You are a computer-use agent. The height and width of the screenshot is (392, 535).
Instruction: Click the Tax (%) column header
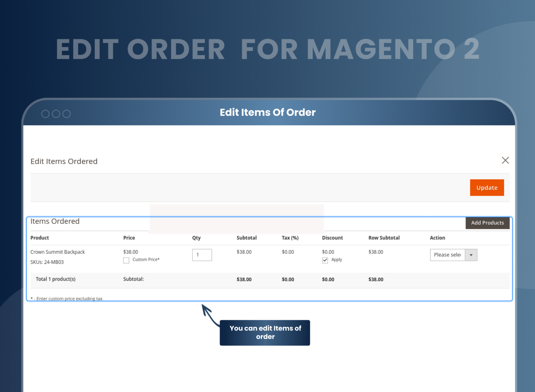290,238
